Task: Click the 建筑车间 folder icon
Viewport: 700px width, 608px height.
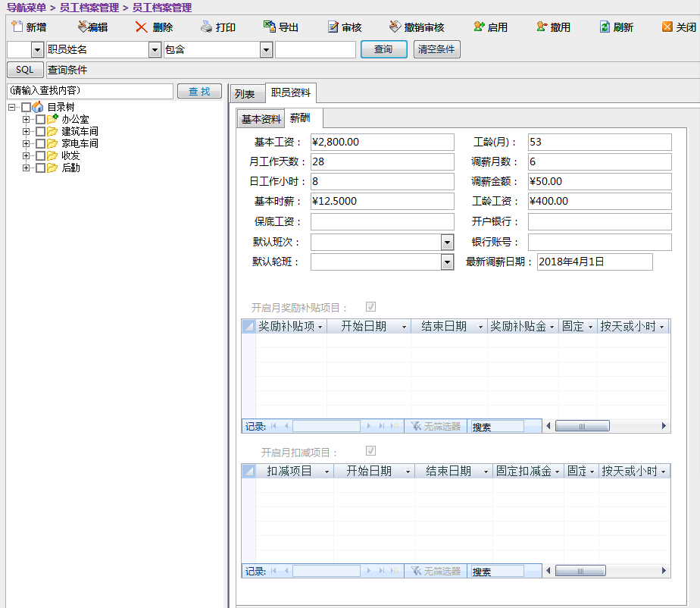Action: pyautogui.click(x=53, y=131)
